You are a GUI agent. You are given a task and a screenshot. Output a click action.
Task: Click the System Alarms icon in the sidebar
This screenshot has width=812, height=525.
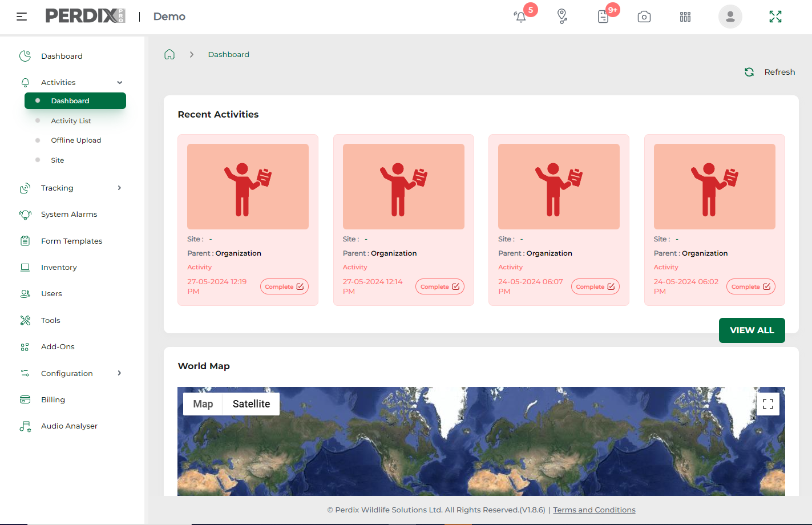25,214
